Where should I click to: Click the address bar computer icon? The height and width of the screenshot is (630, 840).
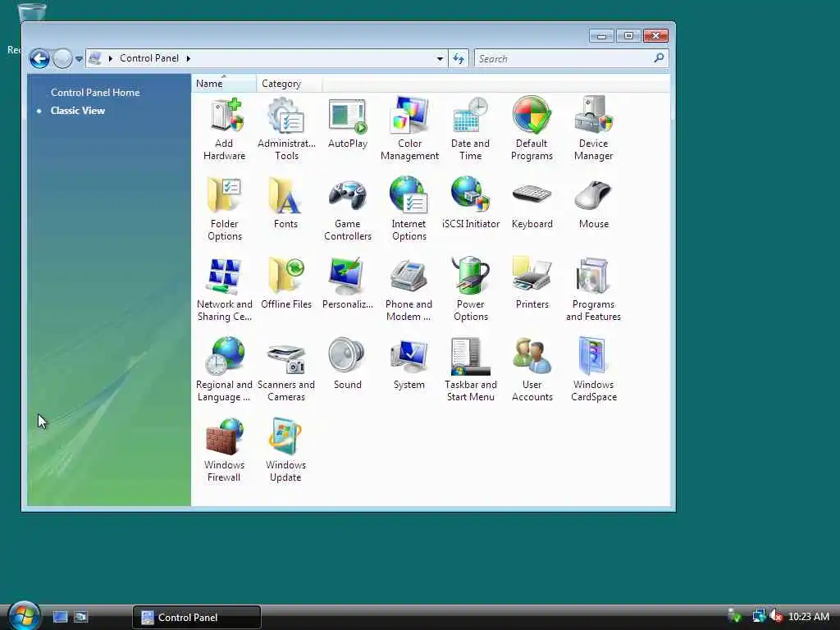[95, 58]
